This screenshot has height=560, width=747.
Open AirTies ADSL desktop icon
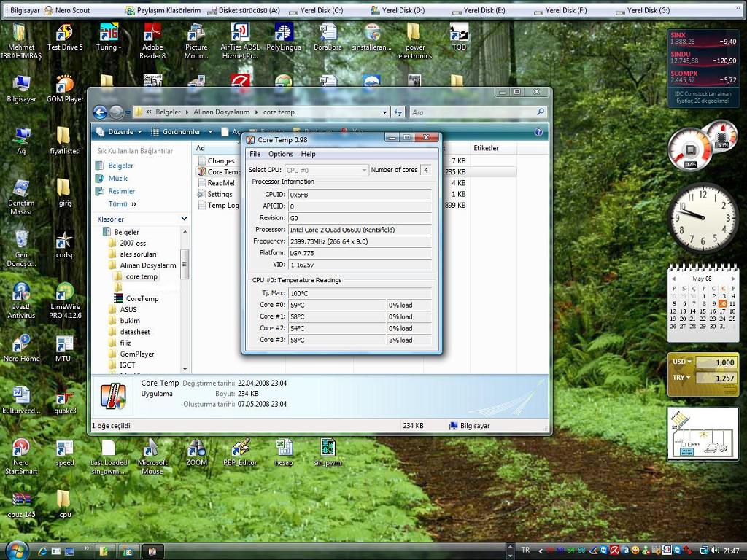point(240,42)
